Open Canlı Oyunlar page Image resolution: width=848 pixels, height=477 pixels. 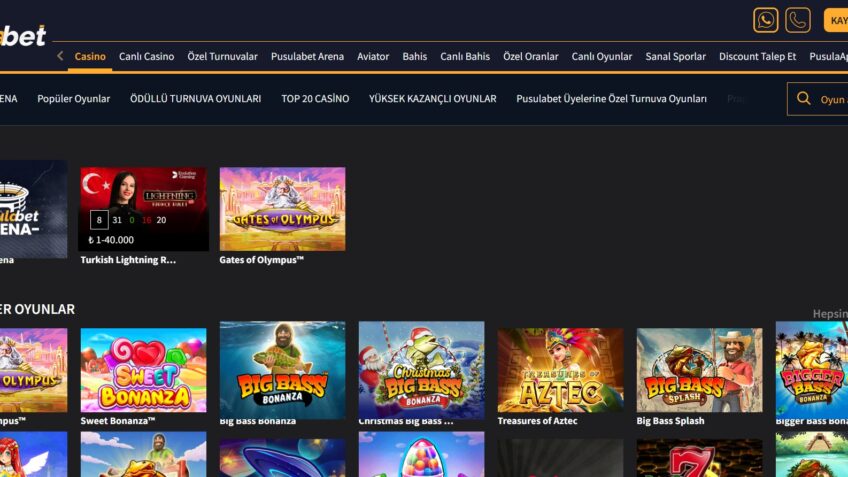point(601,56)
